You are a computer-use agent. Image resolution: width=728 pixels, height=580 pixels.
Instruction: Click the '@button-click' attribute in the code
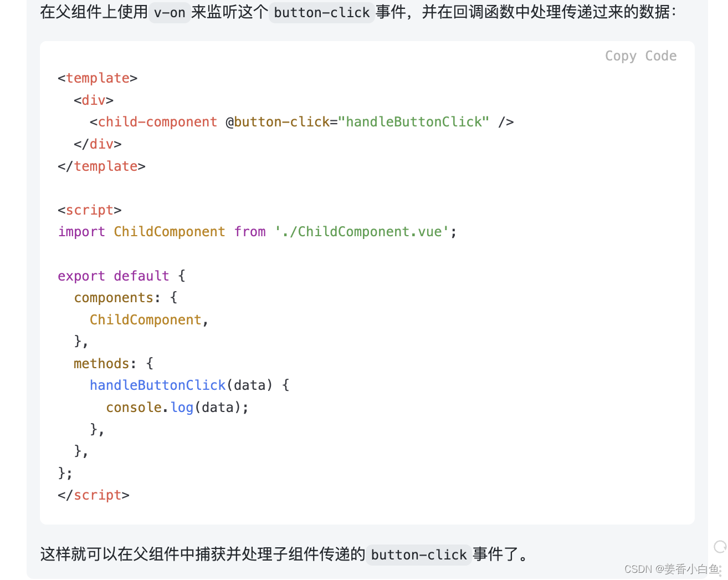coord(278,122)
